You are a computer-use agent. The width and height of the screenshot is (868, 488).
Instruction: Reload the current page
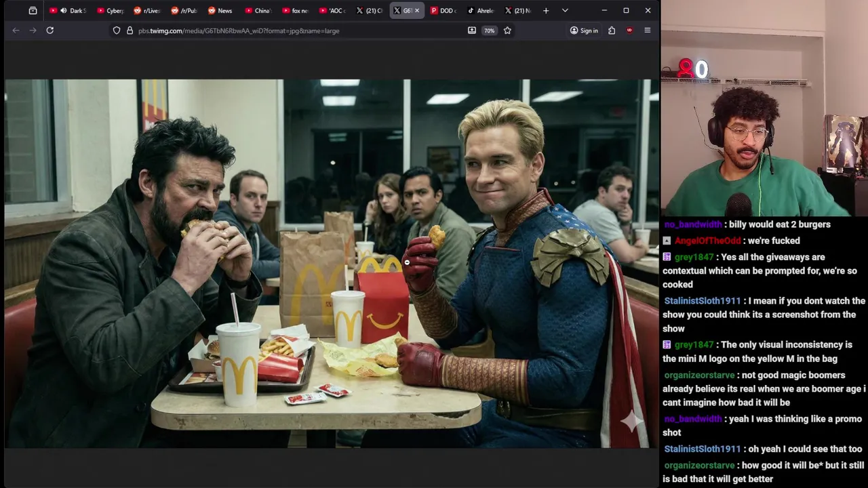click(50, 30)
